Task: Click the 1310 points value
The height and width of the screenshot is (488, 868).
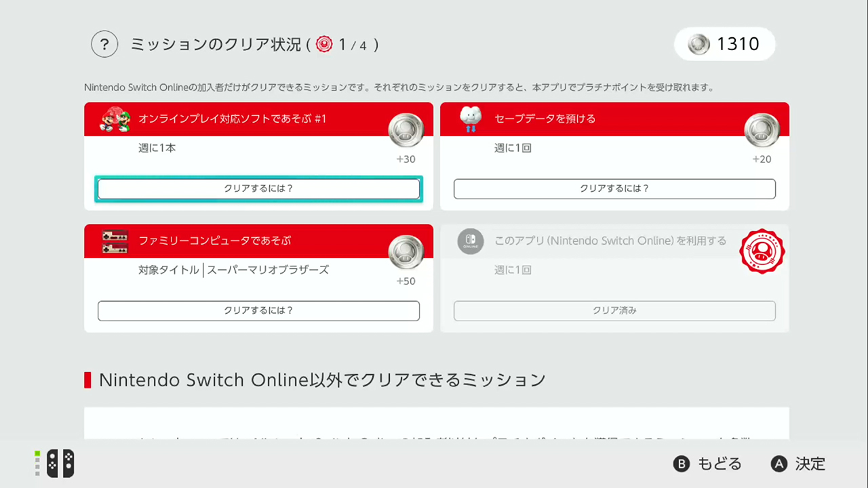Action: point(738,45)
